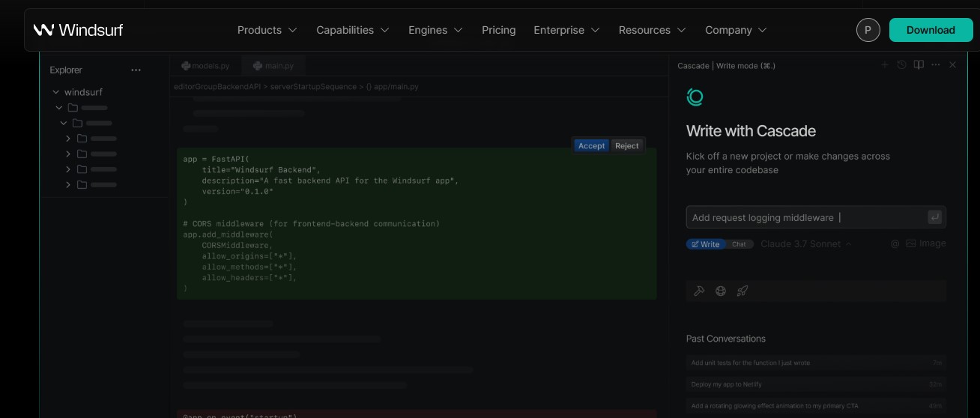
Task: Expand the Products menu
Action: [267, 30]
